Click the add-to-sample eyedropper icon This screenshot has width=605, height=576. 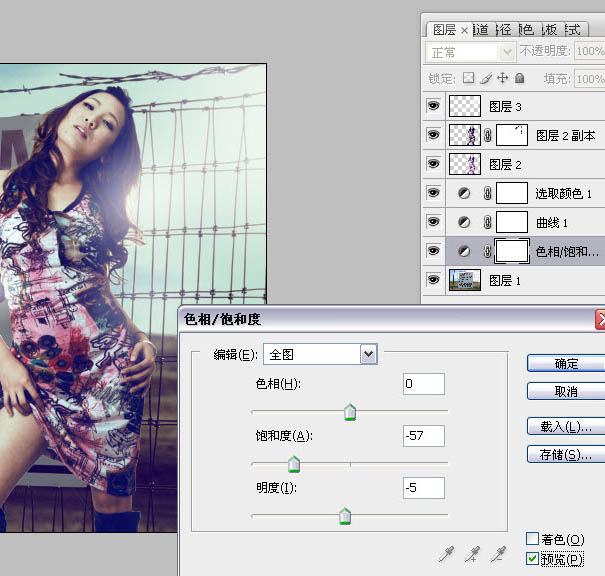471,553
